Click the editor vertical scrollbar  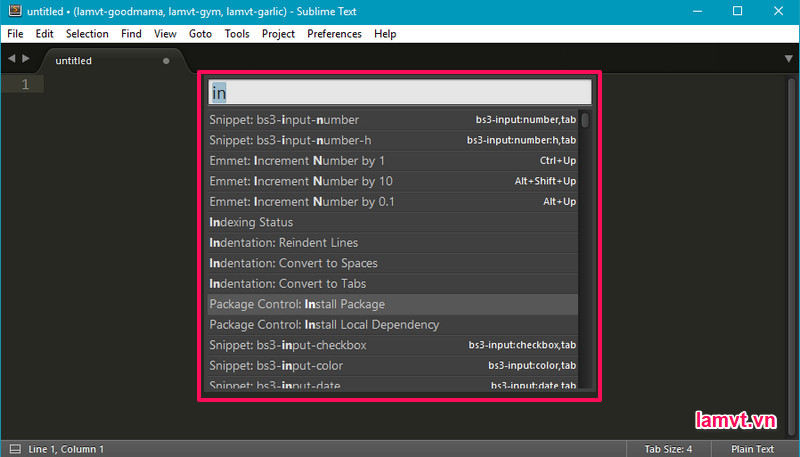tap(791, 255)
